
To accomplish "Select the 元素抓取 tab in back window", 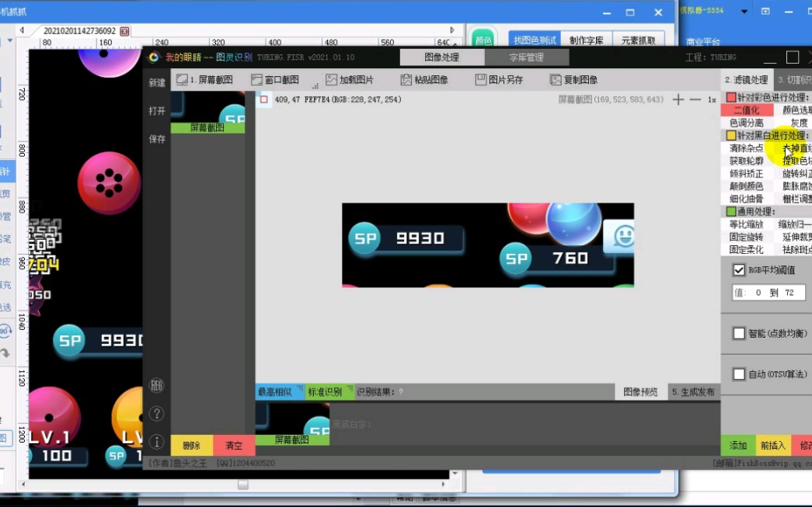I will coord(639,40).
